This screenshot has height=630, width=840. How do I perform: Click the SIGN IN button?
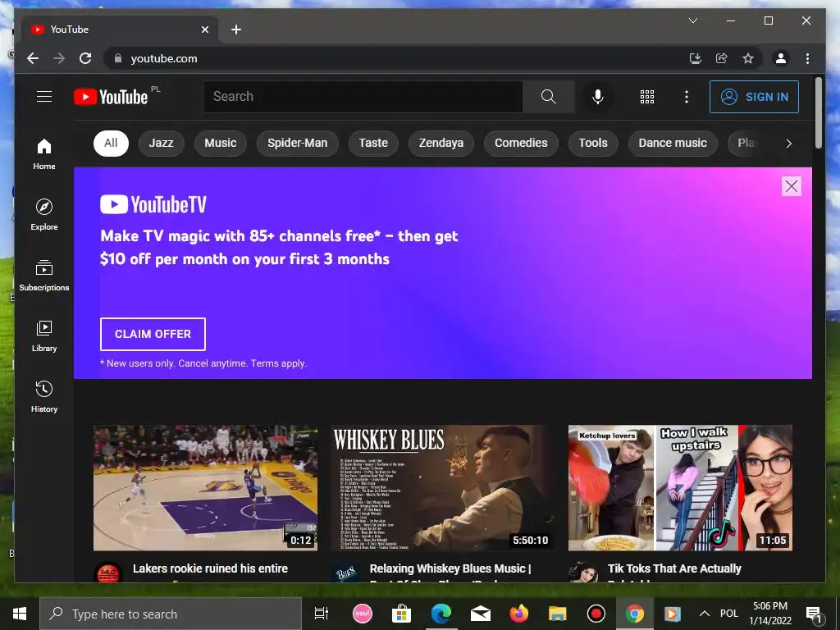754,97
